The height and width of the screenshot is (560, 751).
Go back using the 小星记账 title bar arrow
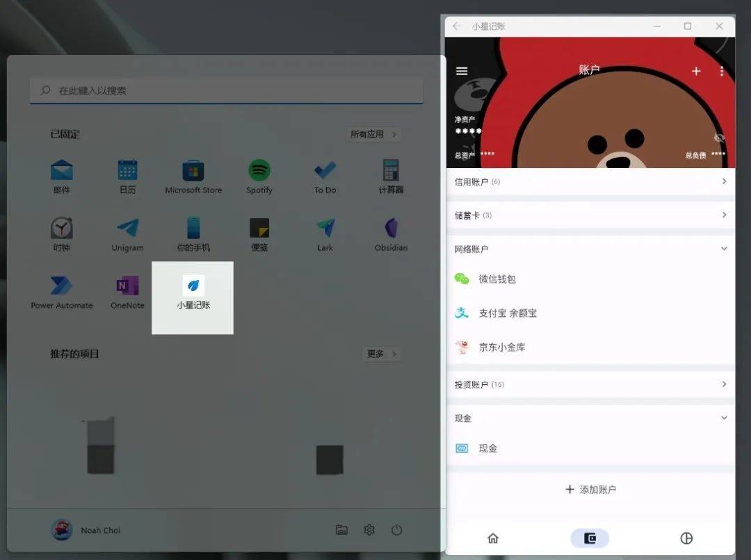tap(457, 26)
